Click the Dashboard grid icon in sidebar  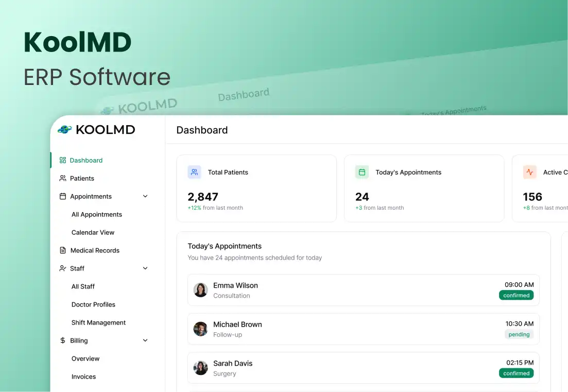(63, 160)
